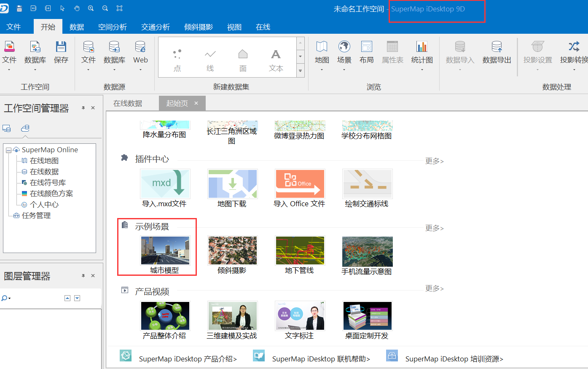The image size is (588, 369).
Task: Activate the pan hand tool
Action: tap(77, 8)
